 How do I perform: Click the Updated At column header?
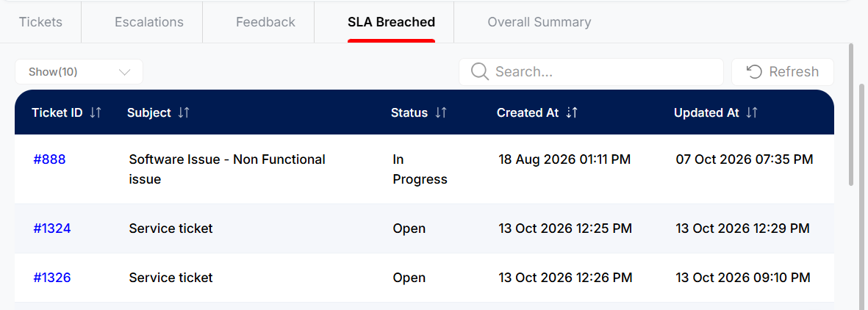(x=706, y=112)
